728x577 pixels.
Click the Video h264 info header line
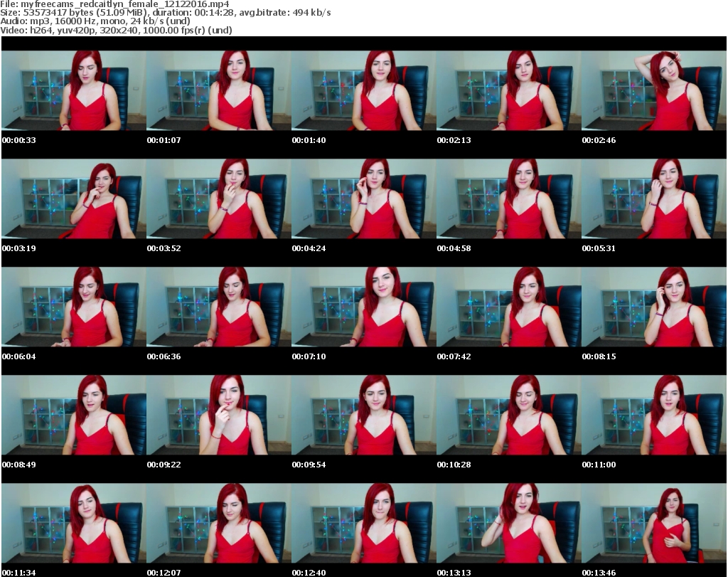click(x=116, y=30)
